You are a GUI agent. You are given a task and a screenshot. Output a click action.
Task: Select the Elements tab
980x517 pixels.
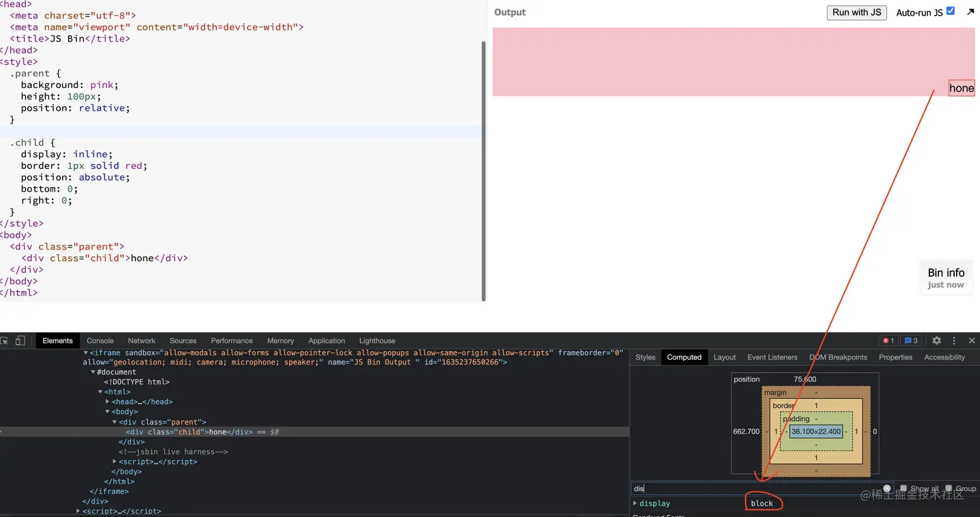pos(58,341)
